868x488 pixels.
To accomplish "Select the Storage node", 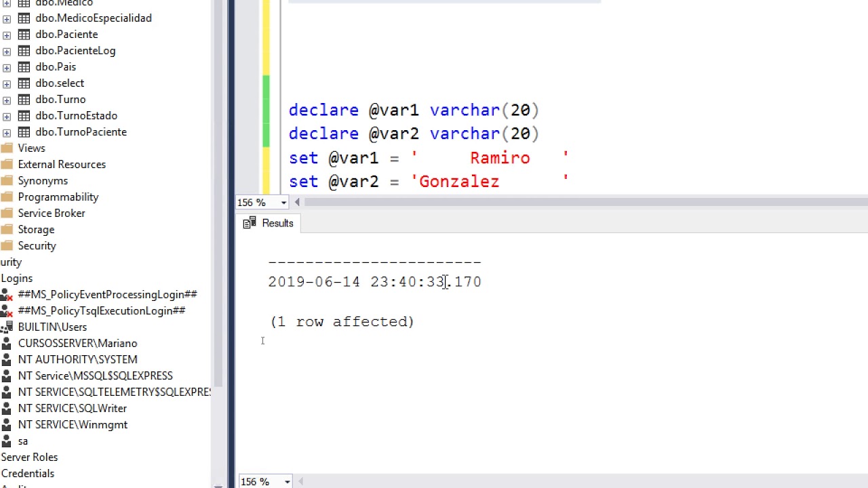I will [36, 229].
